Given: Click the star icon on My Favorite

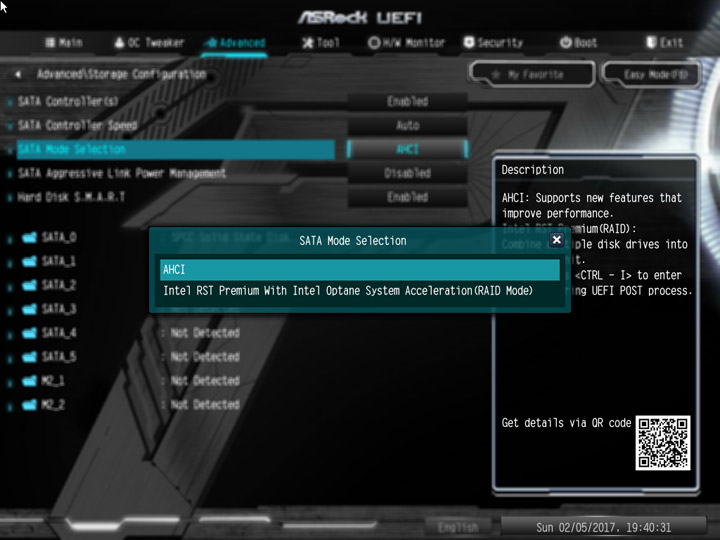Looking at the screenshot, I should coord(496,74).
